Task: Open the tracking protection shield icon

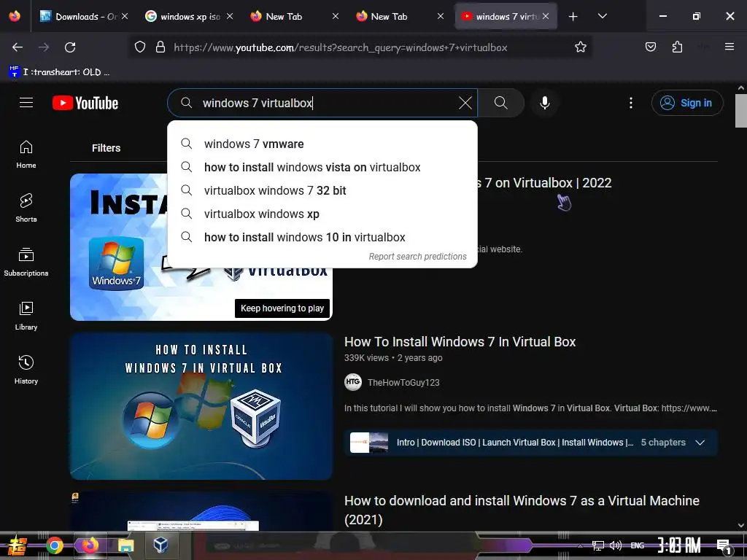Action: coord(139,47)
